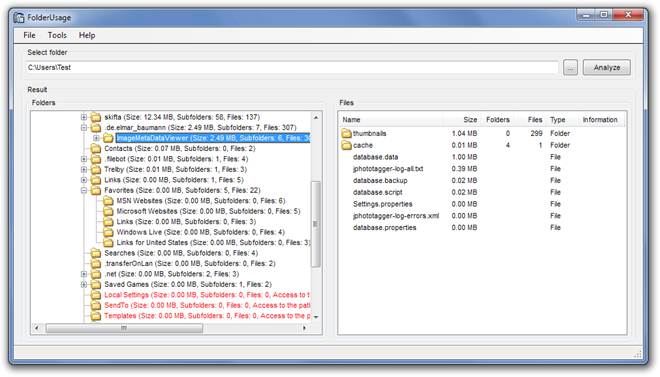Expand the ImageMetaDataViewer folder node
The height and width of the screenshot is (377, 660).
point(96,138)
